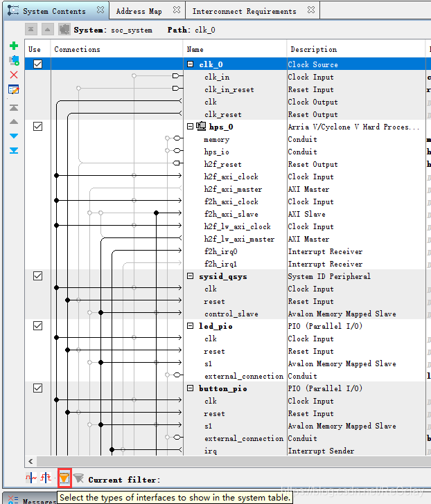Switch to the System Contents tab
Image resolution: width=431 pixels, height=504 pixels.
(x=54, y=11)
